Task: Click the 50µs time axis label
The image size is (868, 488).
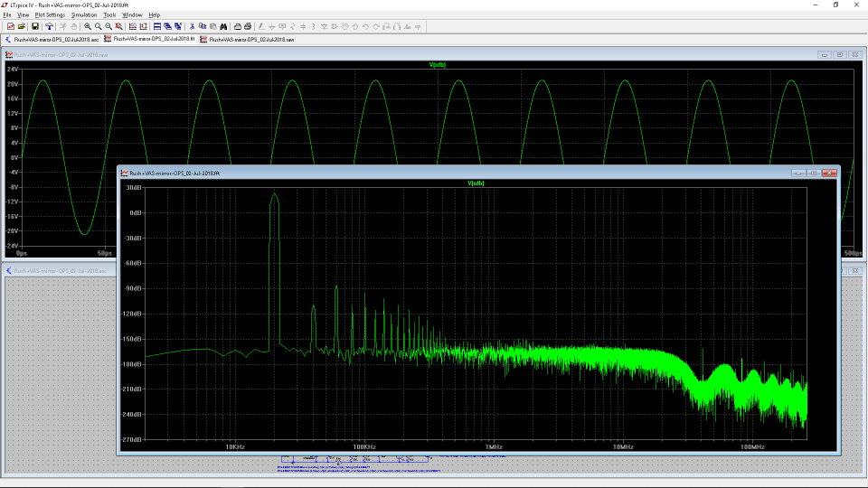Action: (105, 253)
